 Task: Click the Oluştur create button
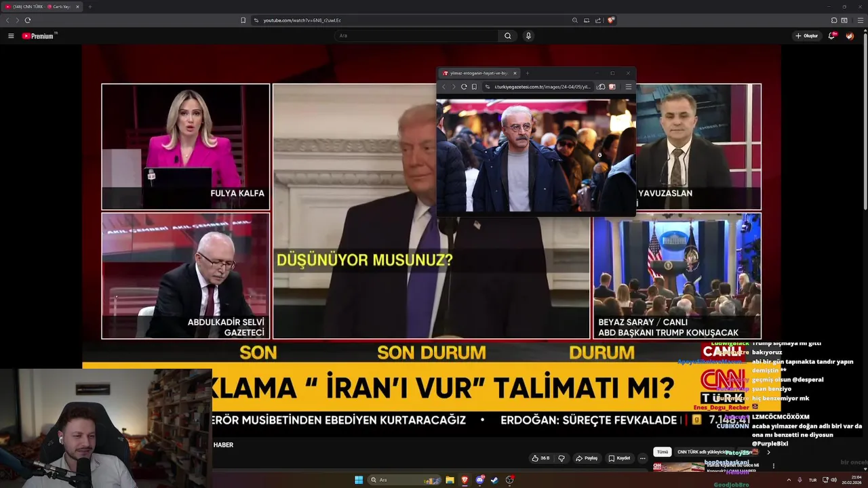click(807, 36)
